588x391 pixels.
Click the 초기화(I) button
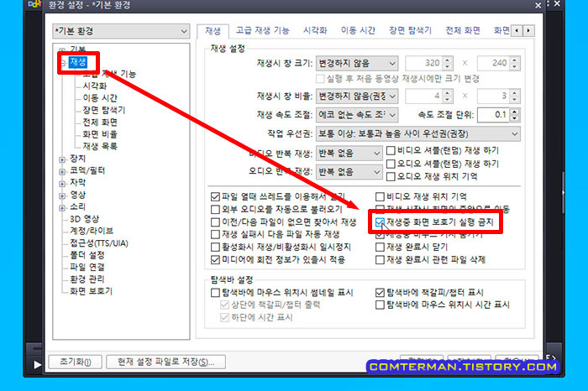coord(76,362)
